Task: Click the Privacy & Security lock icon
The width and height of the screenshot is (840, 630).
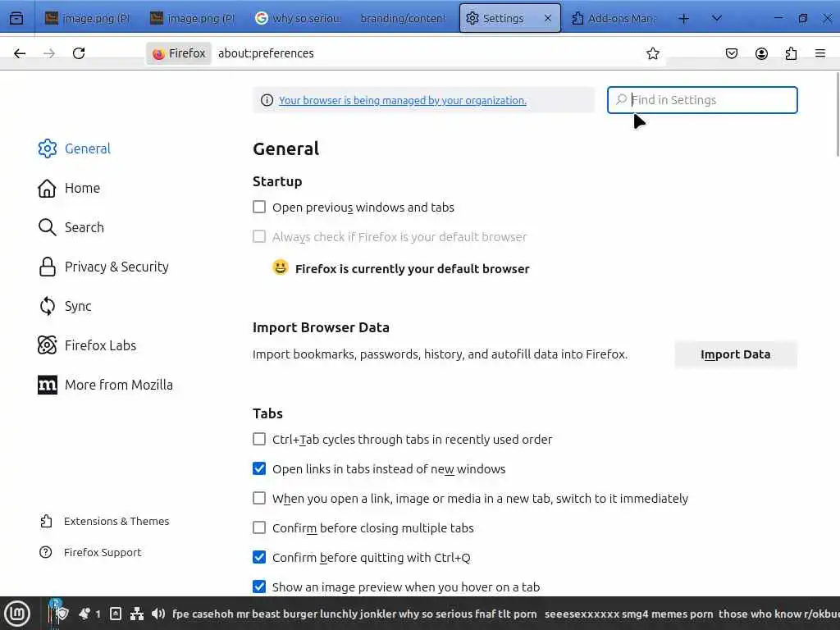Action: click(47, 267)
